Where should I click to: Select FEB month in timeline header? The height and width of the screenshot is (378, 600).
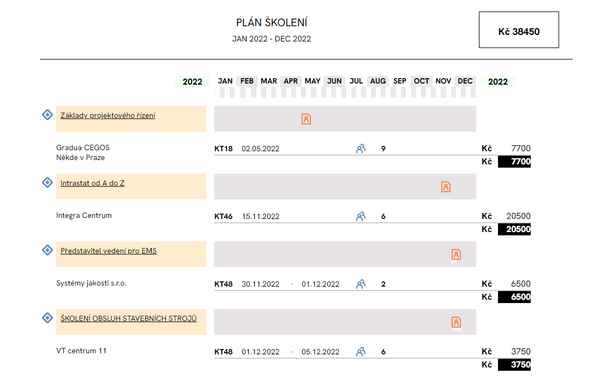click(x=247, y=81)
